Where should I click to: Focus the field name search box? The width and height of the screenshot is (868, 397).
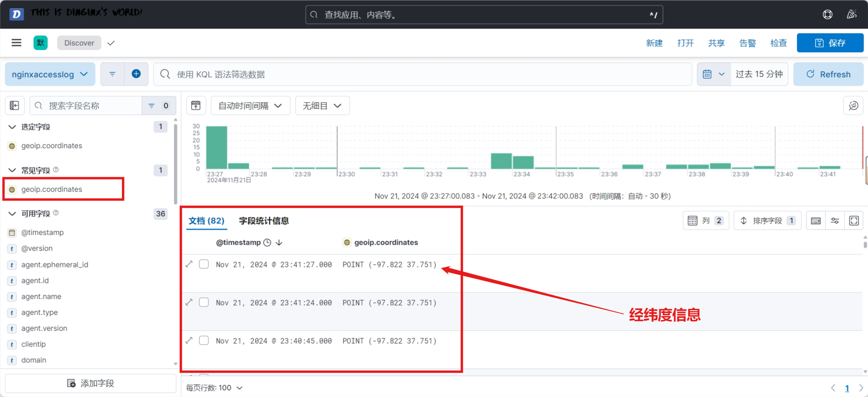(x=86, y=105)
